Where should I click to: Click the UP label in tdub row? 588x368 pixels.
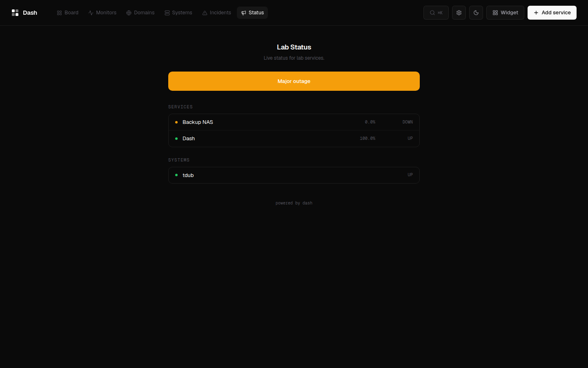click(x=410, y=175)
